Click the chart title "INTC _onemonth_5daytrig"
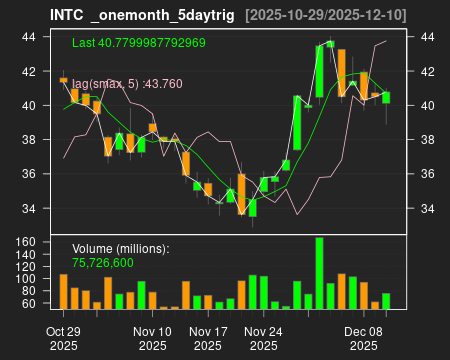The image size is (450, 360). (142, 15)
